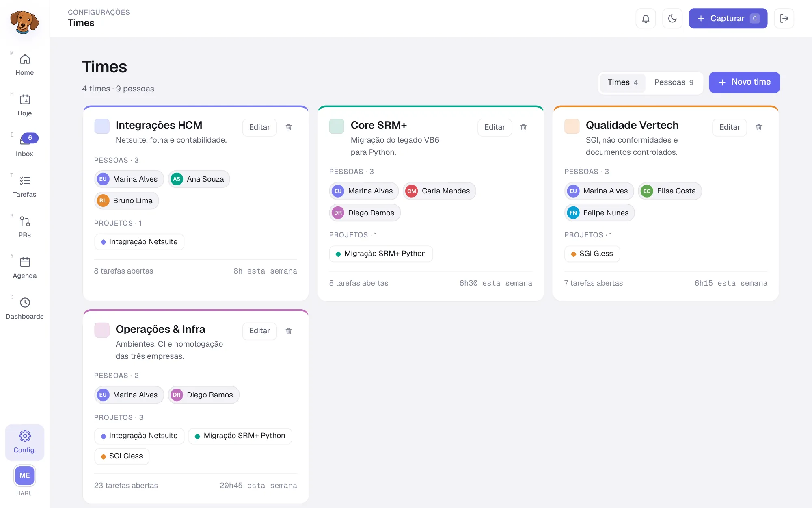This screenshot has width=812, height=508.
Task: Open SGI Gless project in Qualidade Vertech
Action: (592, 254)
